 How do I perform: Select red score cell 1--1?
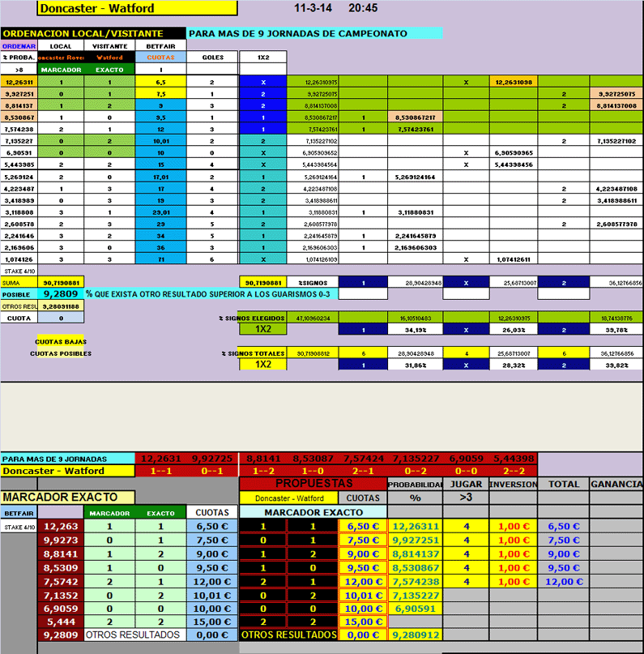tap(160, 471)
